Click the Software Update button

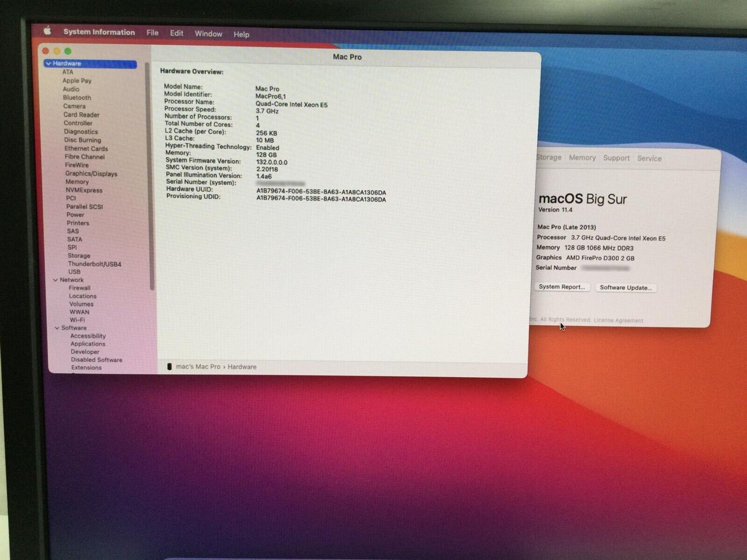(x=626, y=287)
